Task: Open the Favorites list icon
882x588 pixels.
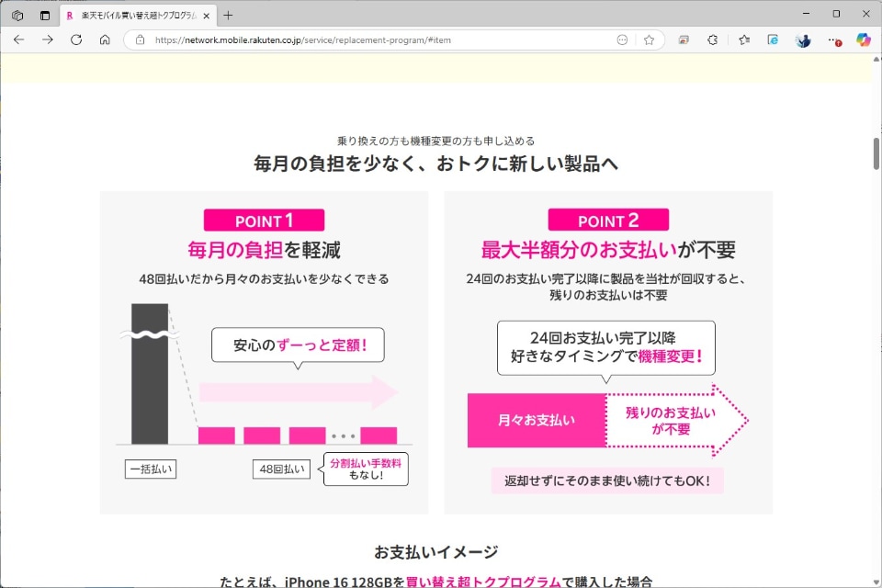Action: coord(744,40)
